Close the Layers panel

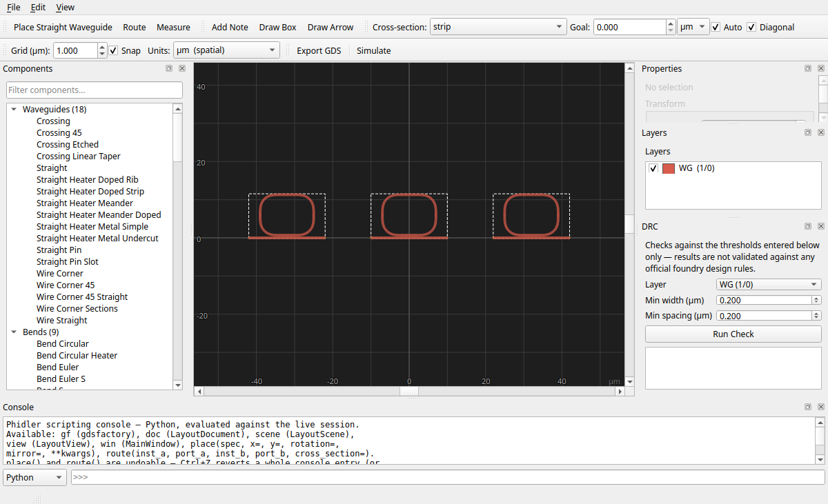821,133
